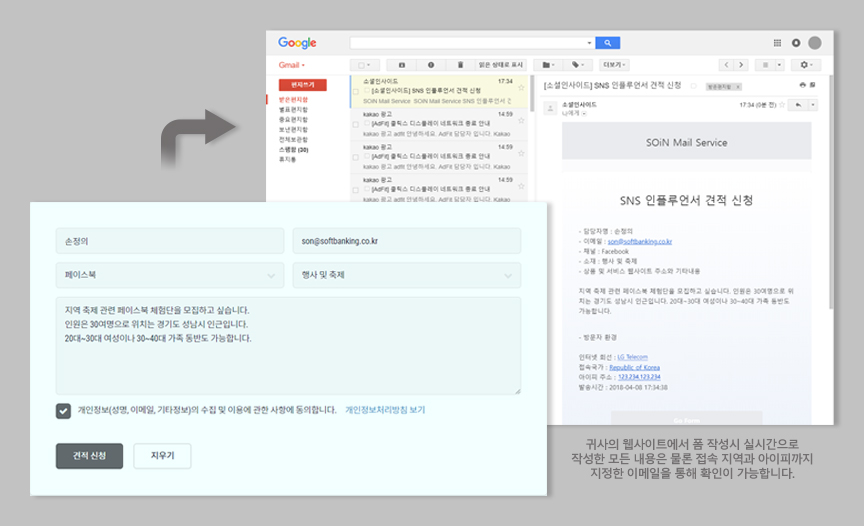Open the notifications circle icon in Gmail header

coord(796,43)
